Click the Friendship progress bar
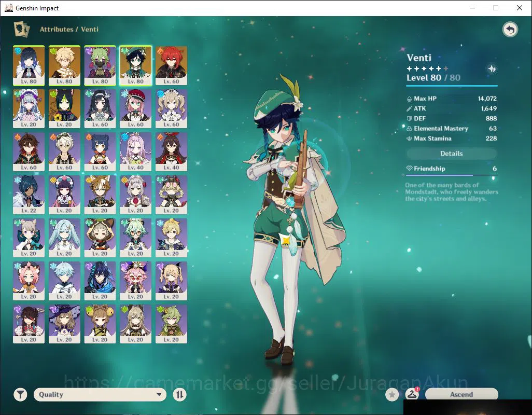Viewport: 532px width, 415px height. tap(451, 175)
